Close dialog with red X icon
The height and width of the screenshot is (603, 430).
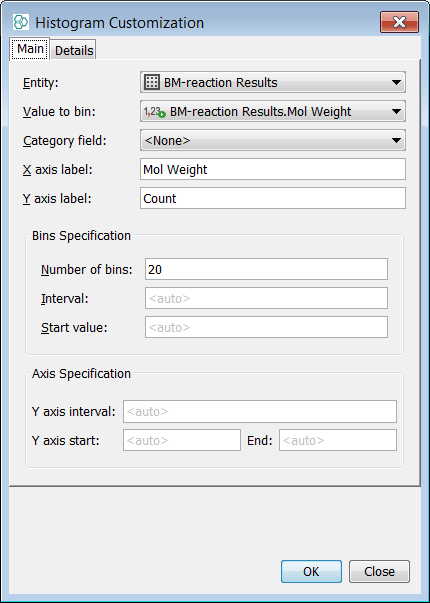399,22
